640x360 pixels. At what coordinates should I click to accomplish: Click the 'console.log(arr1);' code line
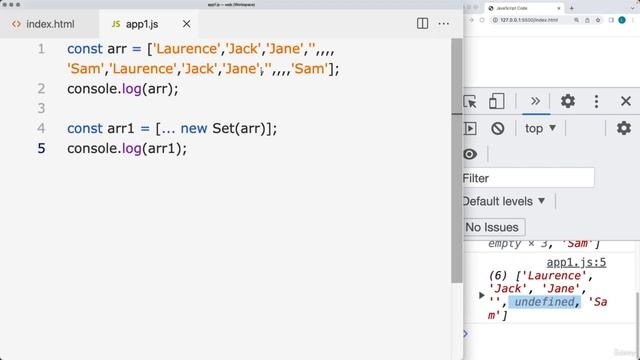click(127, 148)
